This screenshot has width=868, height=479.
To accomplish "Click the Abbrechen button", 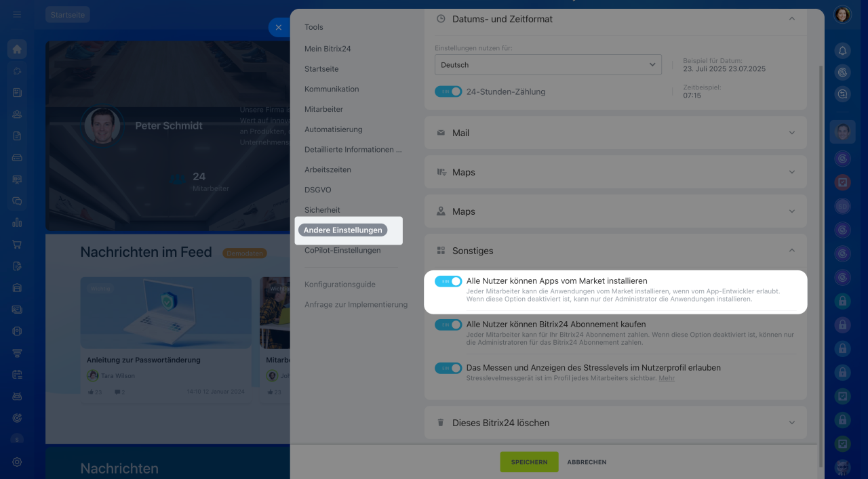I will (587, 462).
